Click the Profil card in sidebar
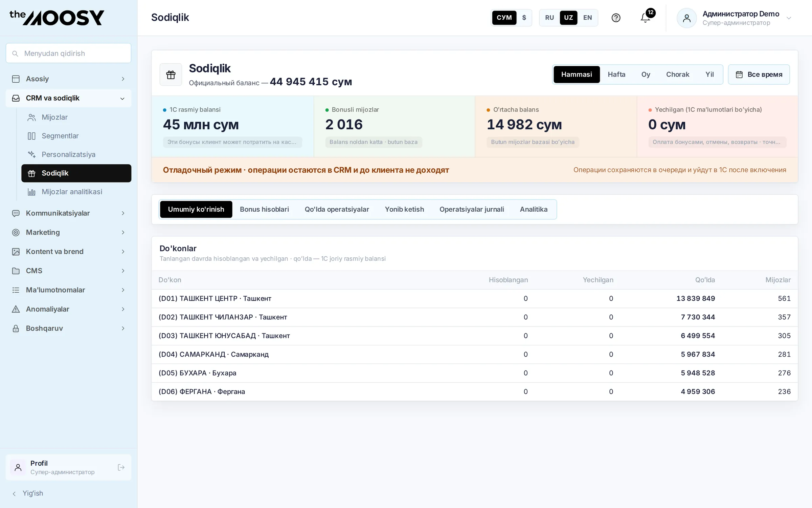This screenshot has width=812, height=508. 68,467
